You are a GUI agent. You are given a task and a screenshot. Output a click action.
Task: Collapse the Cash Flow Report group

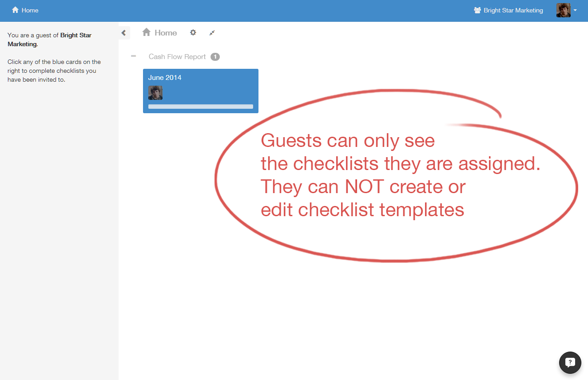tap(133, 56)
